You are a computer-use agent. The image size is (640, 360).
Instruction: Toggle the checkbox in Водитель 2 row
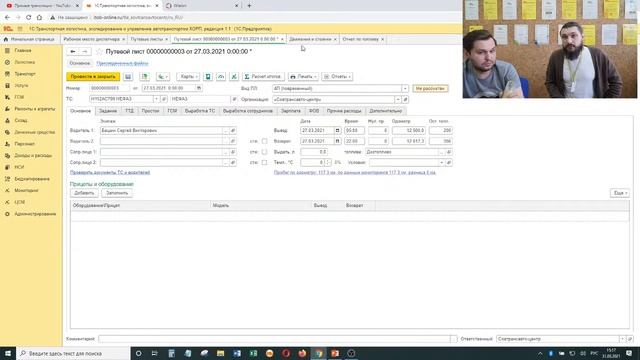tap(264, 141)
